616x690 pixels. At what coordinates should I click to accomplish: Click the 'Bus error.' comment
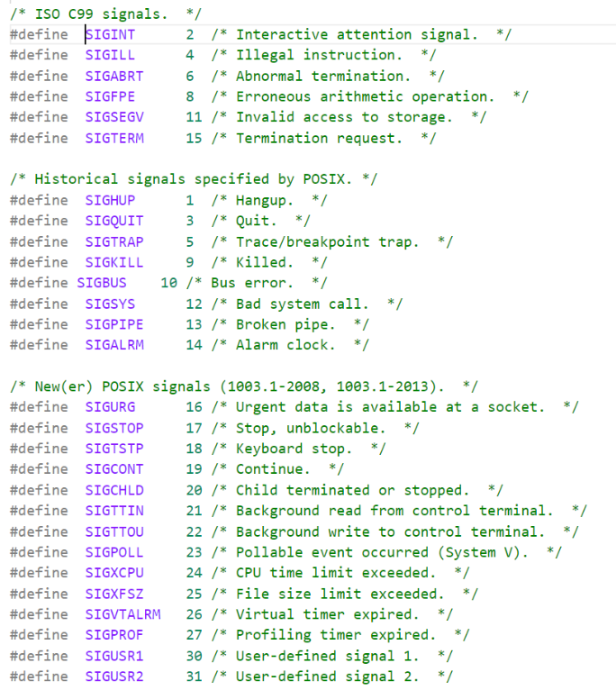(x=257, y=283)
